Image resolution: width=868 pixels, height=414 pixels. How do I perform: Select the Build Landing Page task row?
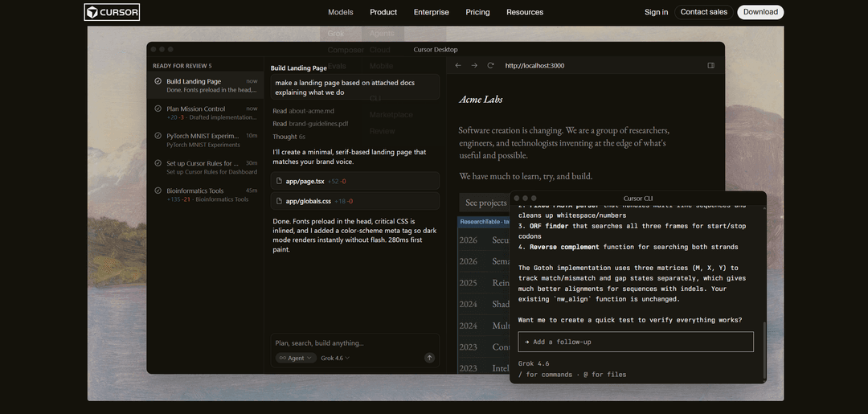[206, 85]
